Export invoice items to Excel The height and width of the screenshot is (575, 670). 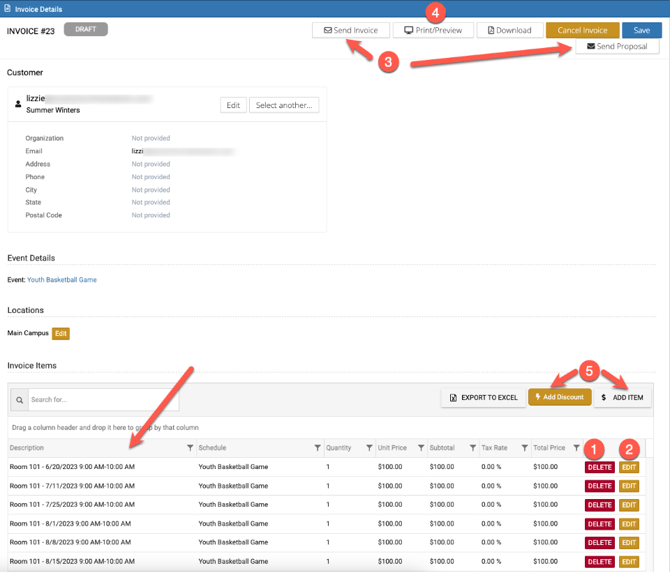pos(483,397)
